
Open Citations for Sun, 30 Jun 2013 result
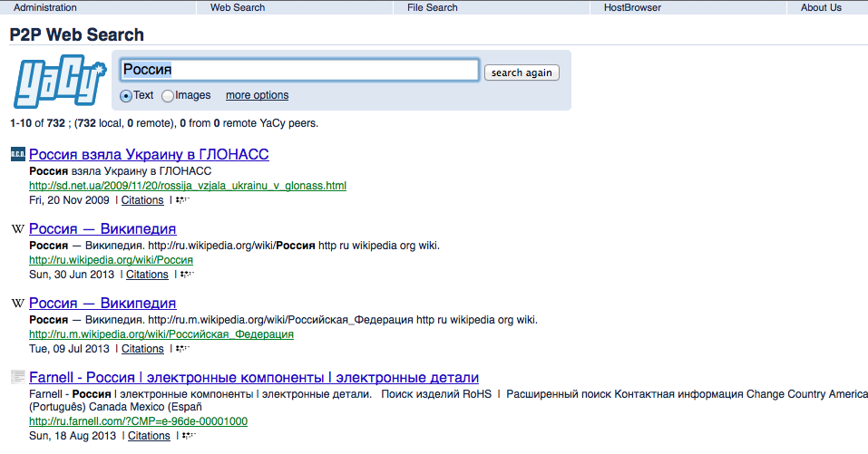pyautogui.click(x=147, y=275)
